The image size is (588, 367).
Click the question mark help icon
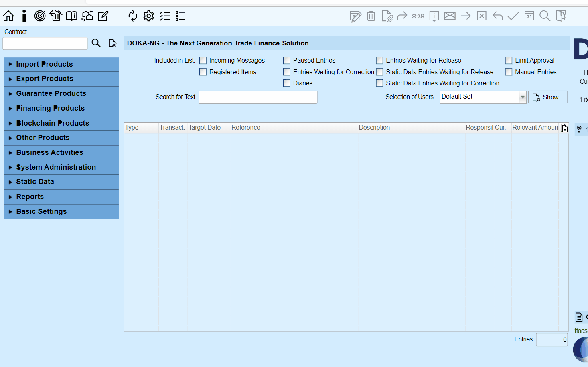pos(579,129)
